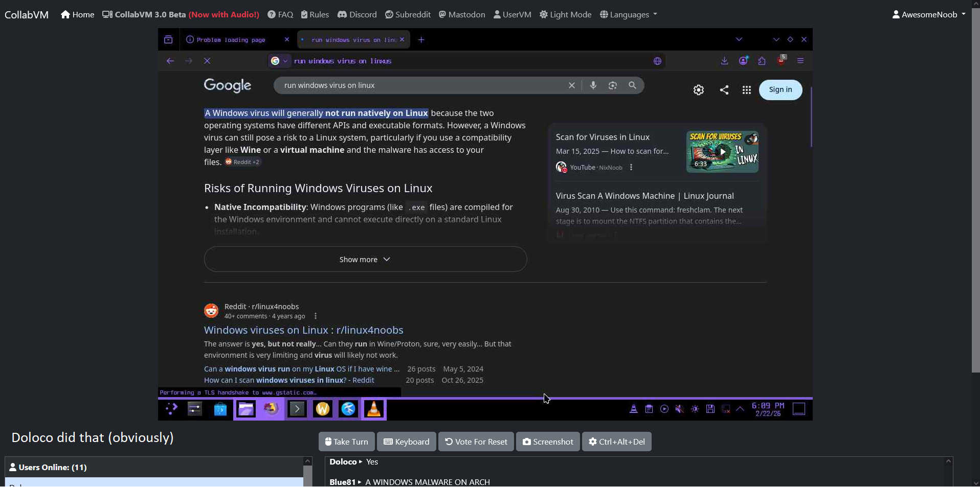Viewport: 980px width, 487px height.
Task: Open the AwesomeNoob account dropdown
Action: (928, 14)
